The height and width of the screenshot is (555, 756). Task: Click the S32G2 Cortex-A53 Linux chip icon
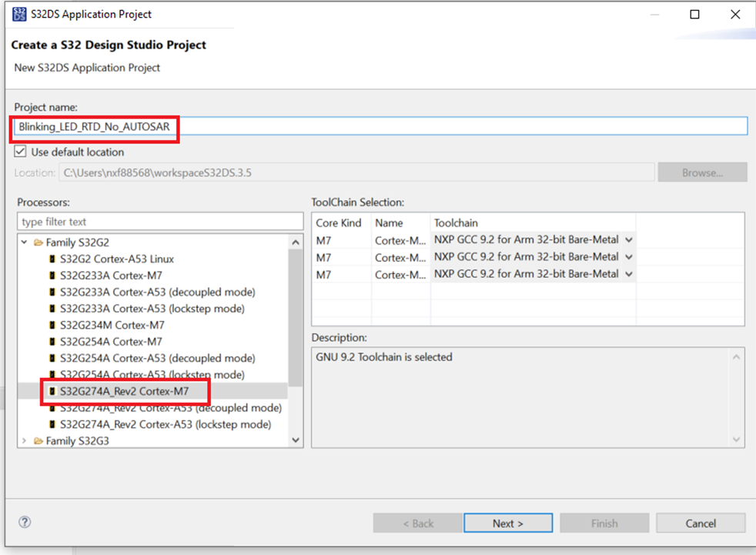tap(52, 259)
